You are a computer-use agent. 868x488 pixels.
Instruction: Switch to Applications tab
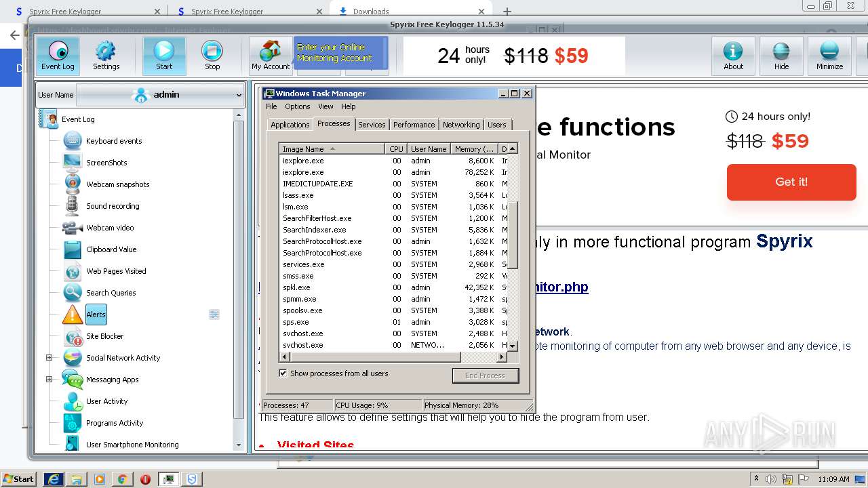coord(290,125)
